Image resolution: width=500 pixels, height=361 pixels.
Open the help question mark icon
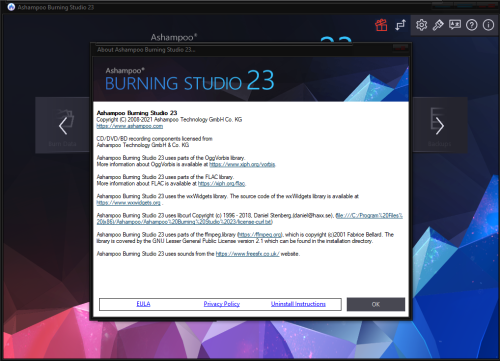click(472, 25)
